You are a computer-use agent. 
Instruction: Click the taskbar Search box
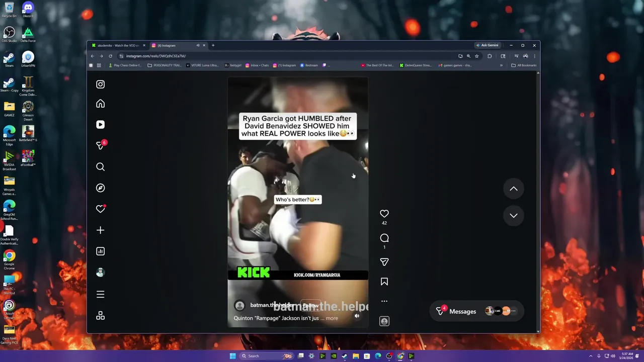266,356
